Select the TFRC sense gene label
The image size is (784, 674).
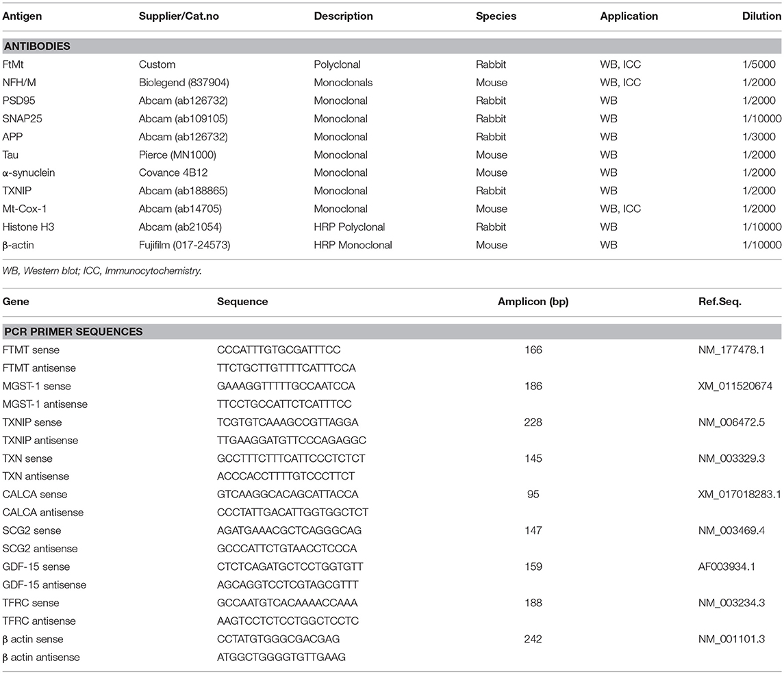tap(31, 603)
